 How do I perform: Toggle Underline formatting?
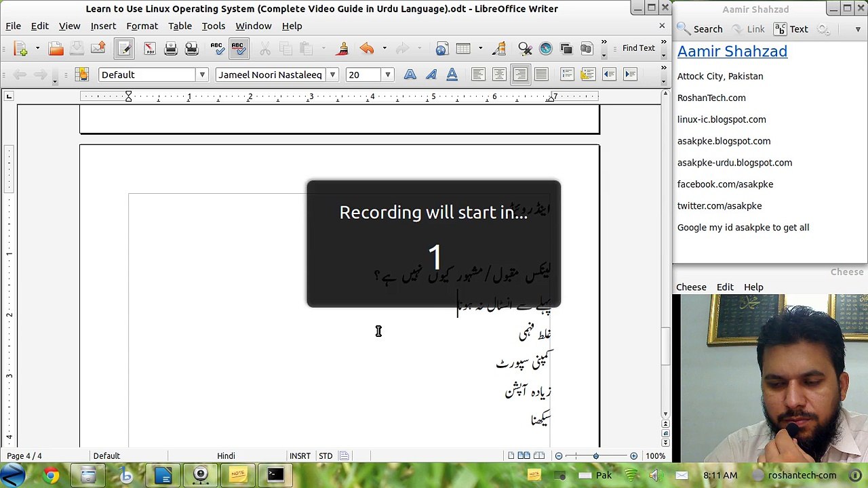click(452, 75)
